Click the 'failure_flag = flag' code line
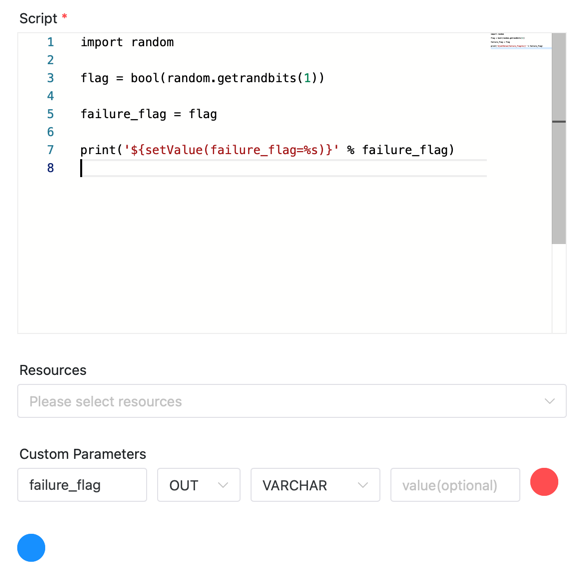 [x=149, y=114]
